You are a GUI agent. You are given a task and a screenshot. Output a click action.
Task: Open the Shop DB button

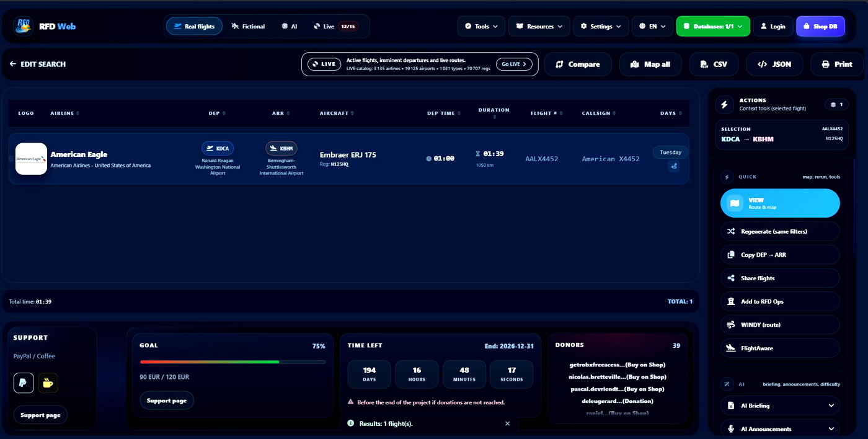coord(820,27)
